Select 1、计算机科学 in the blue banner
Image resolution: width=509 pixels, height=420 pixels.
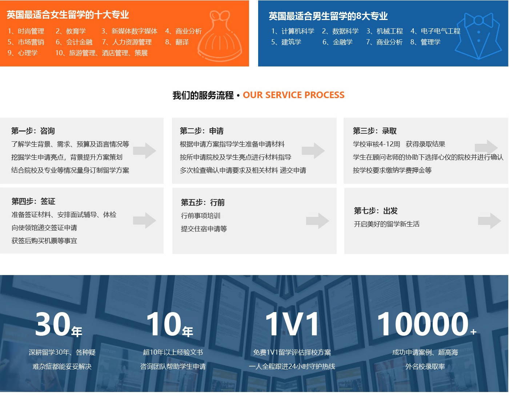[x=293, y=31]
